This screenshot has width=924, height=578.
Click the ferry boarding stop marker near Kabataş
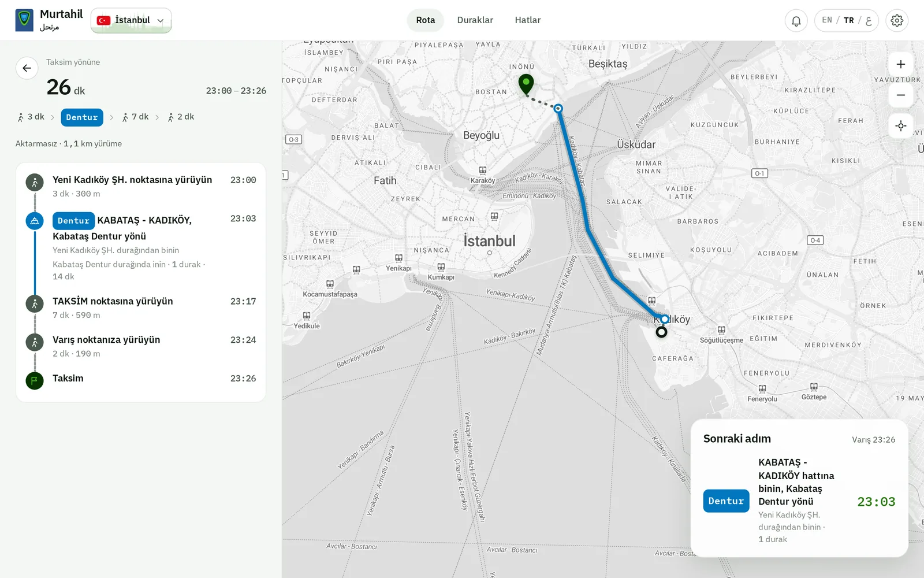(558, 108)
